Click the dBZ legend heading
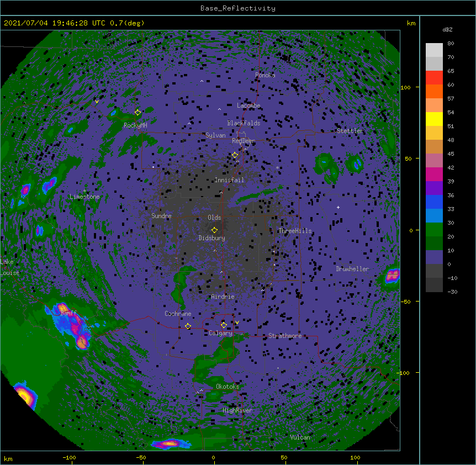This screenshot has height=465, width=476. pyautogui.click(x=447, y=29)
